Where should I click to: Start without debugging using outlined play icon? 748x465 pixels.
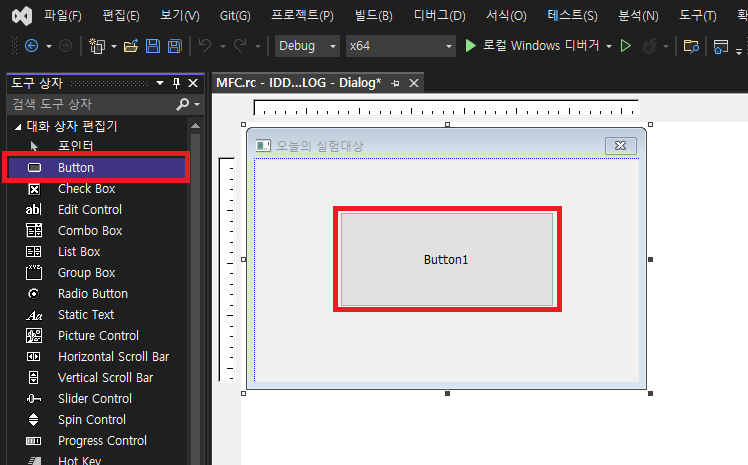[625, 46]
